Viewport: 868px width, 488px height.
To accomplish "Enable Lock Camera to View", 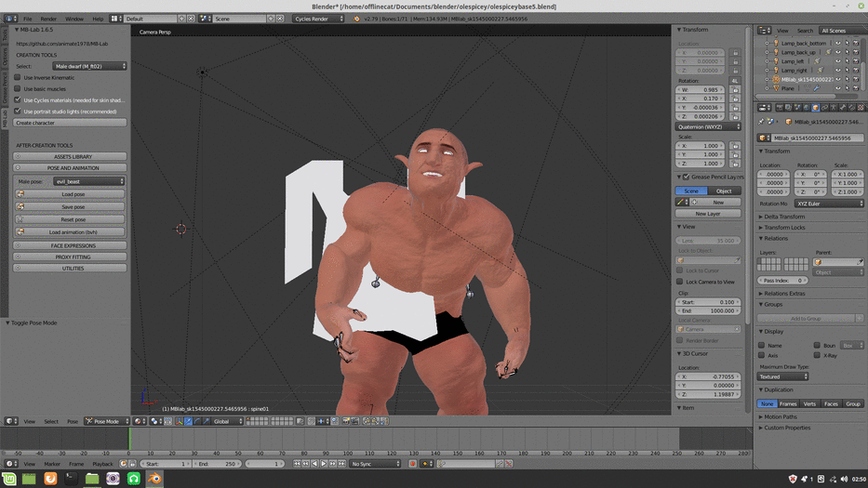I will click(x=680, y=282).
